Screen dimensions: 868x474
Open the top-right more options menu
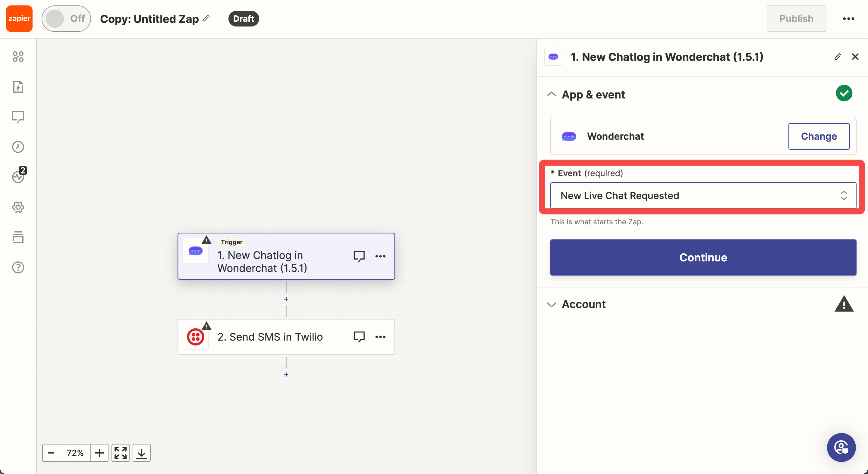(848, 18)
